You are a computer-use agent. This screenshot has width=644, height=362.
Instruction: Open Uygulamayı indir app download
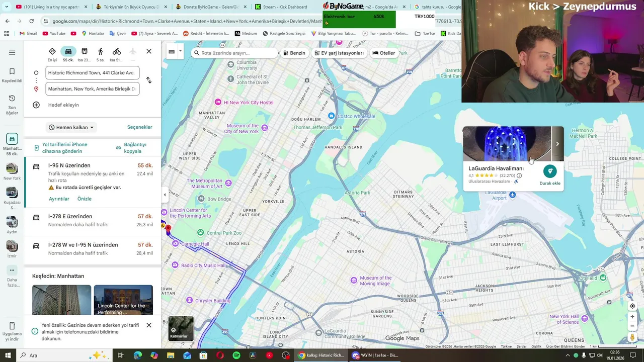pyautogui.click(x=12, y=331)
